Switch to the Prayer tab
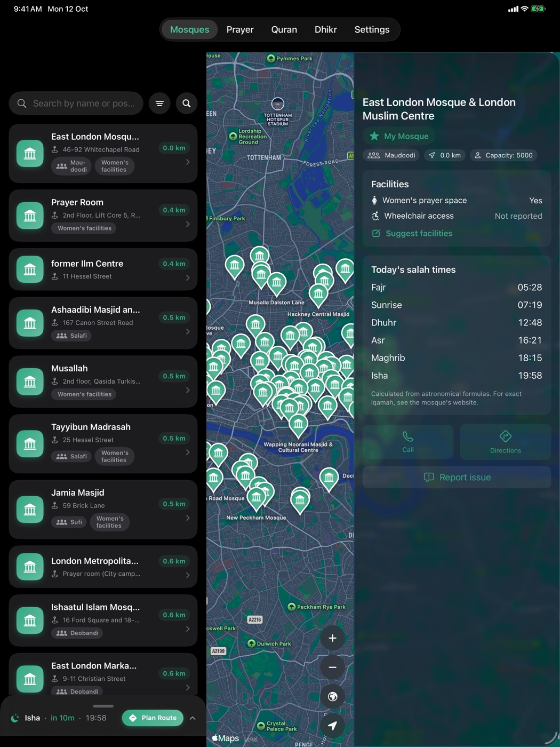Image resolution: width=560 pixels, height=747 pixels. (x=240, y=29)
